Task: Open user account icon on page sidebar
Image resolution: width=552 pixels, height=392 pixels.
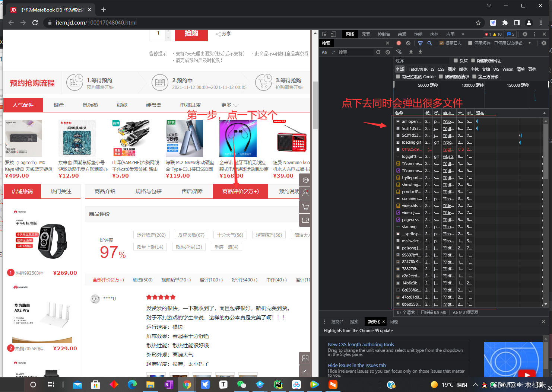Action: coord(305,193)
